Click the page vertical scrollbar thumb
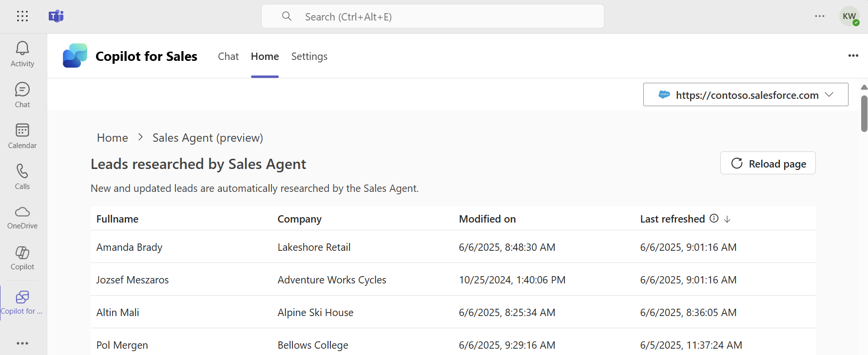This screenshot has width=868, height=355. [x=864, y=113]
